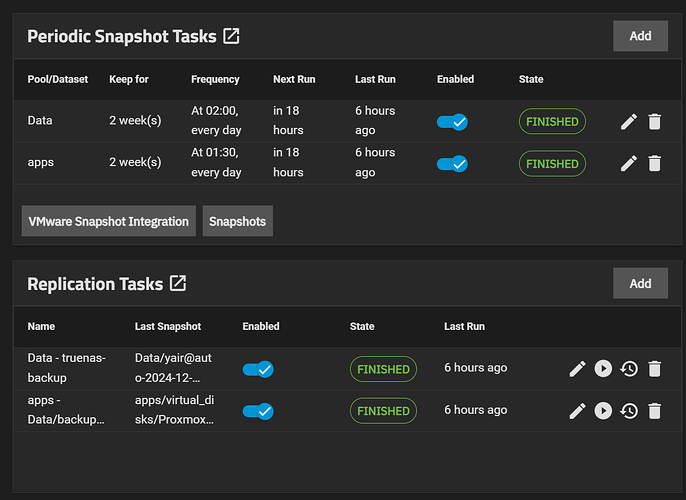Click the Next Run column header

(294, 79)
